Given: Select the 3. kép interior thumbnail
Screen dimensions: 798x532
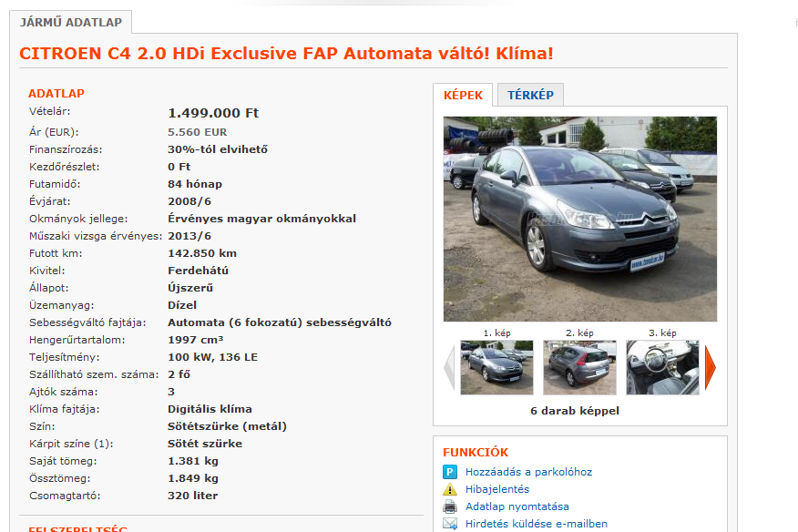Looking at the screenshot, I should click(x=662, y=367).
